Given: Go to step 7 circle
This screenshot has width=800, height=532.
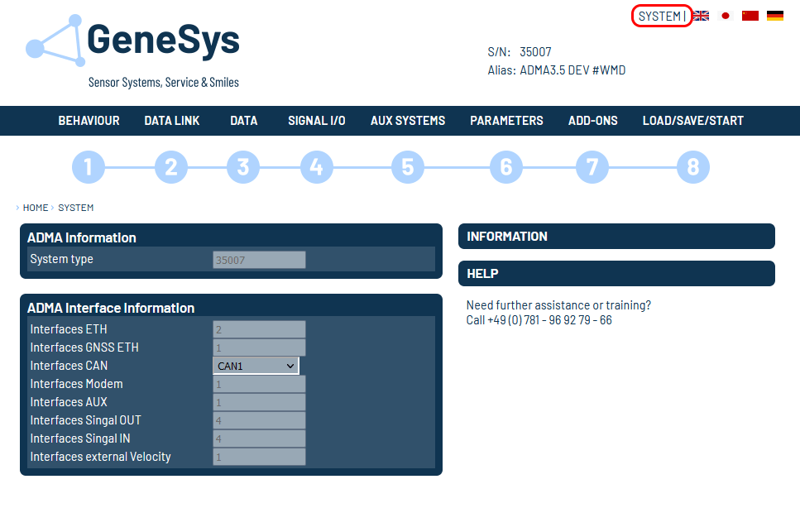Looking at the screenshot, I should point(592,167).
